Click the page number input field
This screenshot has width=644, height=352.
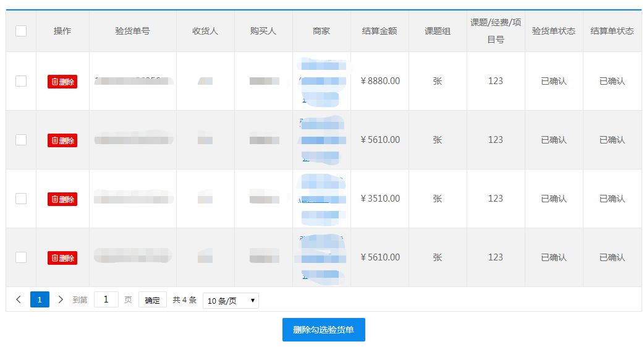coord(106,300)
